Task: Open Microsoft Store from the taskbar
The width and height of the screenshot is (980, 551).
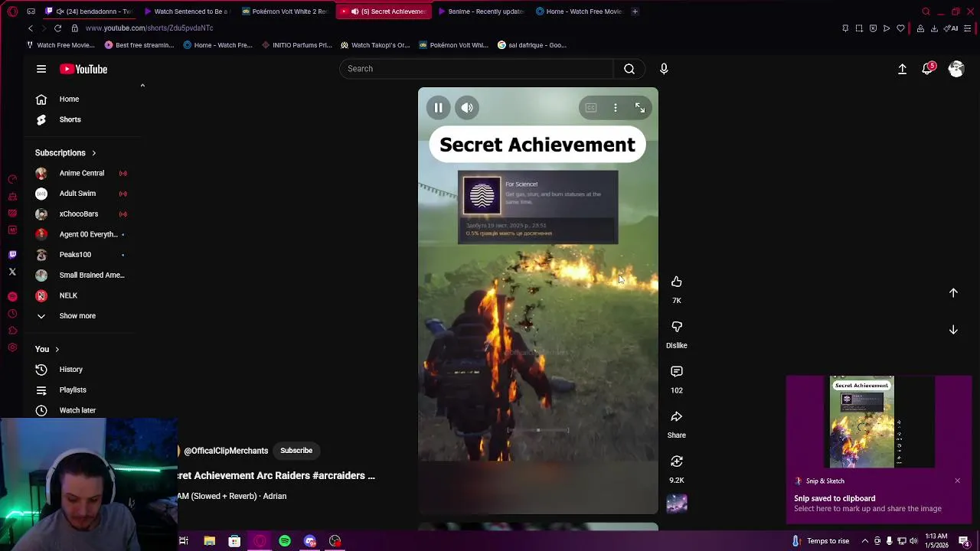Action: click(x=234, y=541)
